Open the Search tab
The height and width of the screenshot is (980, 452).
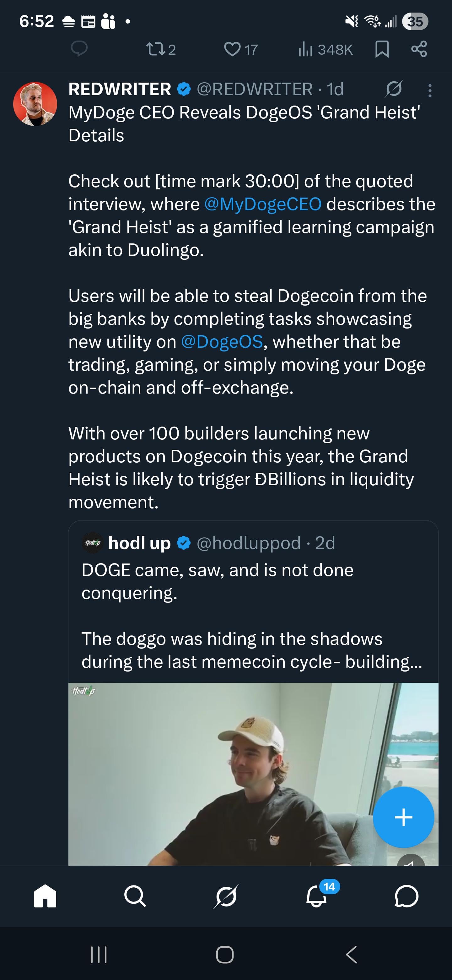click(x=135, y=896)
